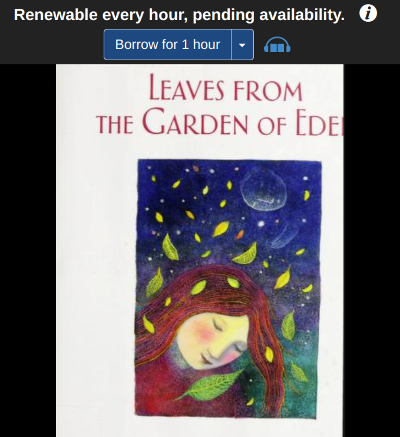
Task: Open the headphones read-aloud icon
Action: [277, 45]
